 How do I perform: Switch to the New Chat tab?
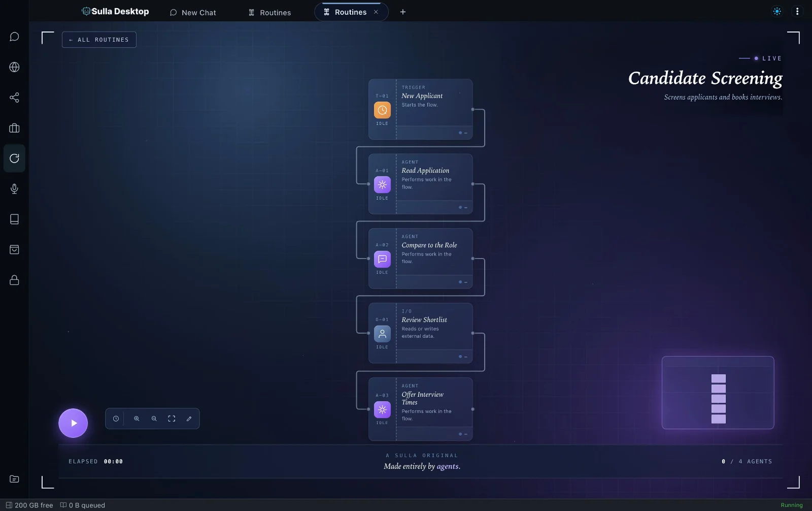pyautogui.click(x=193, y=12)
